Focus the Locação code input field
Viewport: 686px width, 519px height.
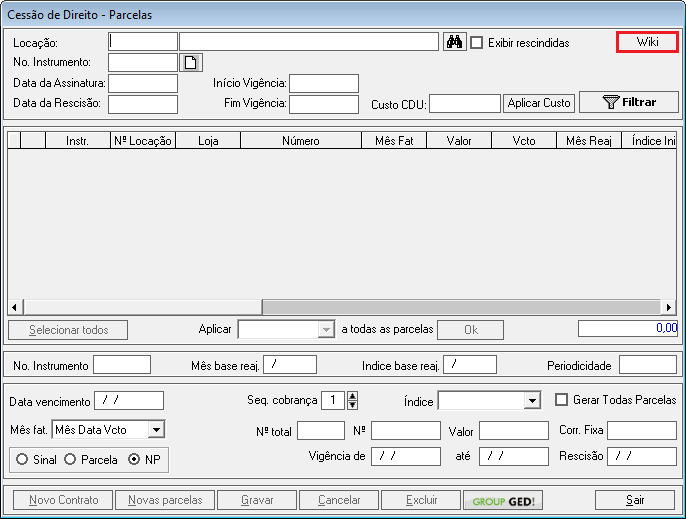tap(143, 42)
